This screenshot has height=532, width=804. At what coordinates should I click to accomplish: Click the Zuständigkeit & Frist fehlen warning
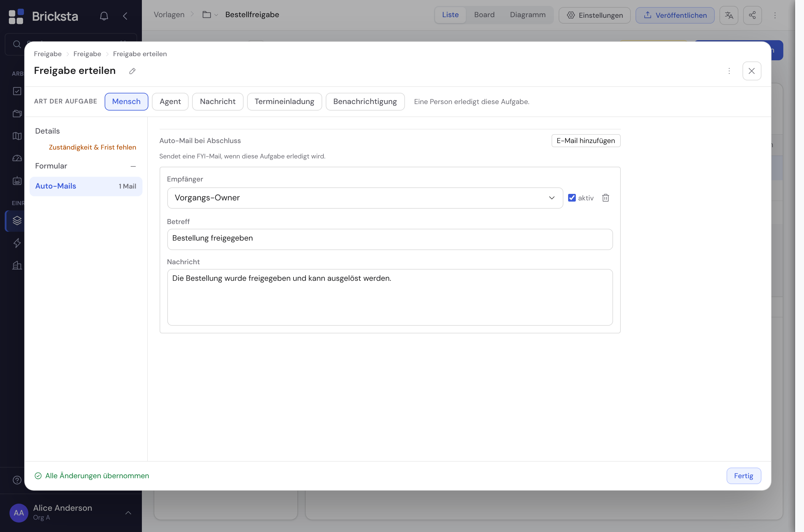(x=92, y=147)
